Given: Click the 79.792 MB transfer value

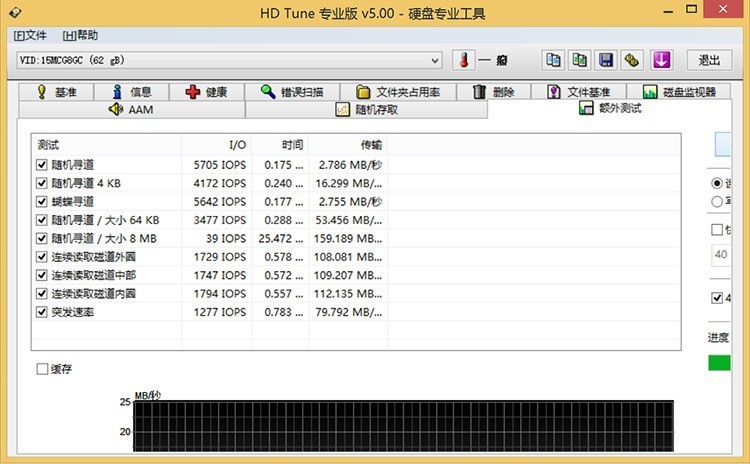Looking at the screenshot, I should [349, 312].
